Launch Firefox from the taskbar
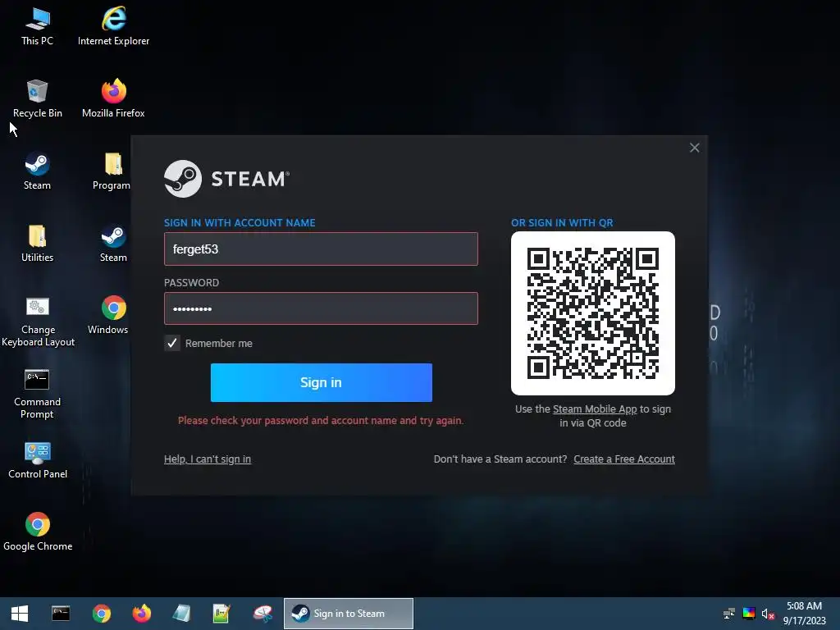This screenshot has height=630, width=840. [142, 614]
